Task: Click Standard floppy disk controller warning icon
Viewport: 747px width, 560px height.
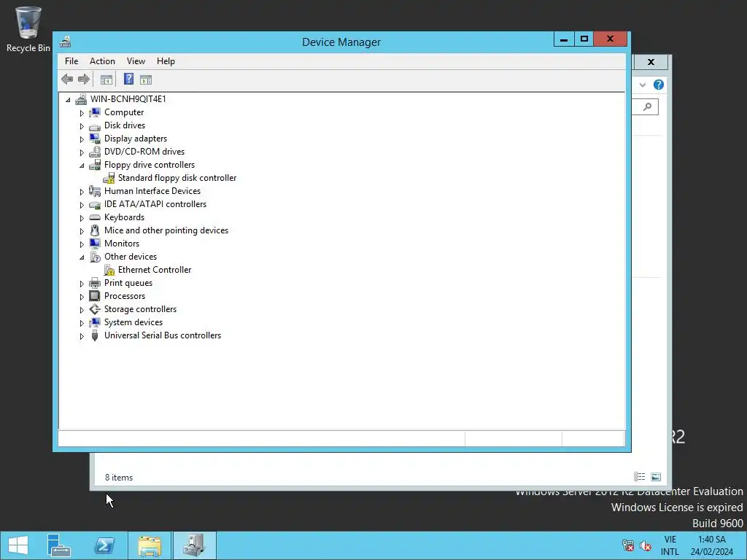Action: click(109, 178)
